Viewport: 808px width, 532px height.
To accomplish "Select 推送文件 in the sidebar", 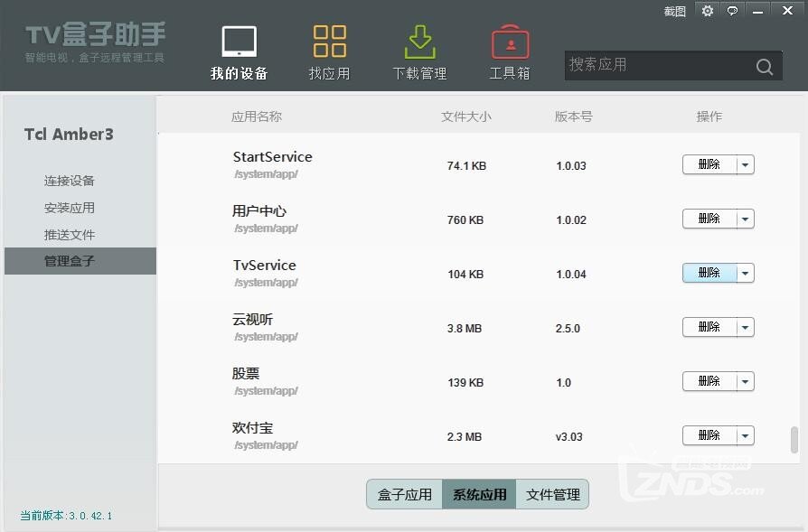I will pyautogui.click(x=70, y=235).
